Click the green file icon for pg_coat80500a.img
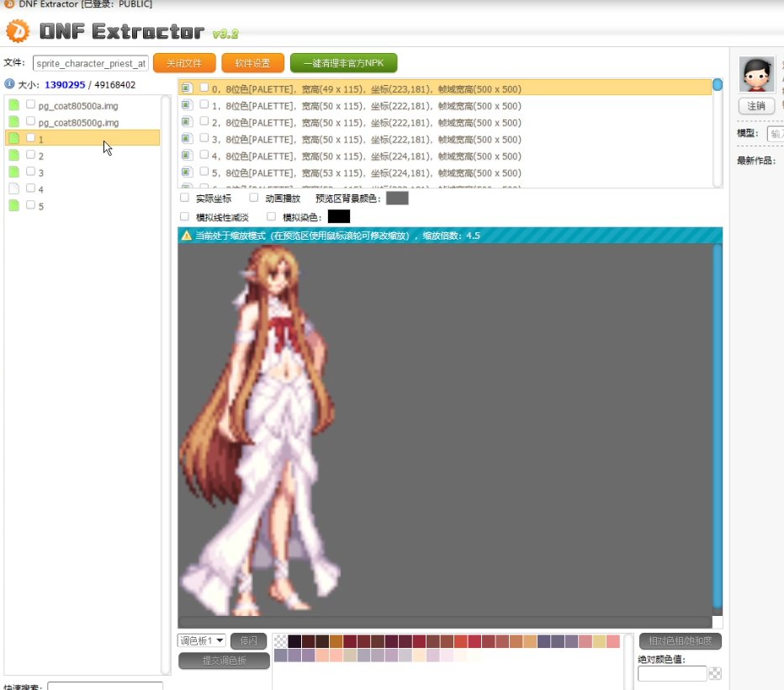This screenshot has height=690, width=784. click(x=14, y=104)
